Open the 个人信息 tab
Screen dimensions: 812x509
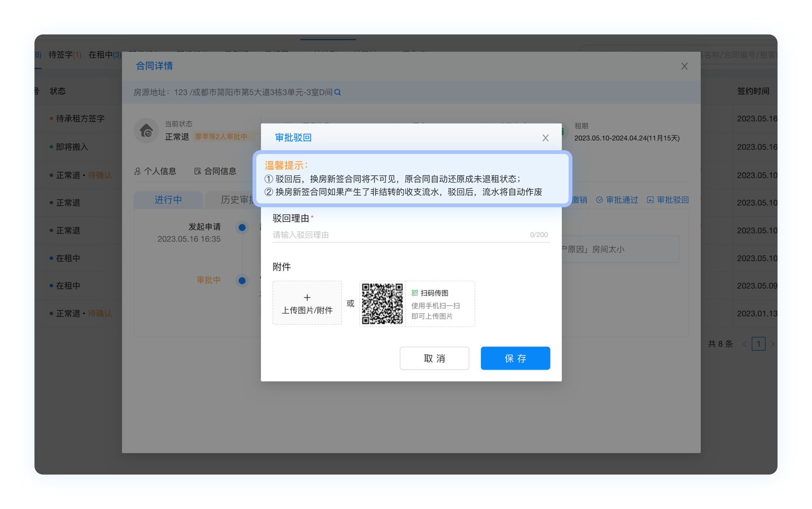(155, 171)
